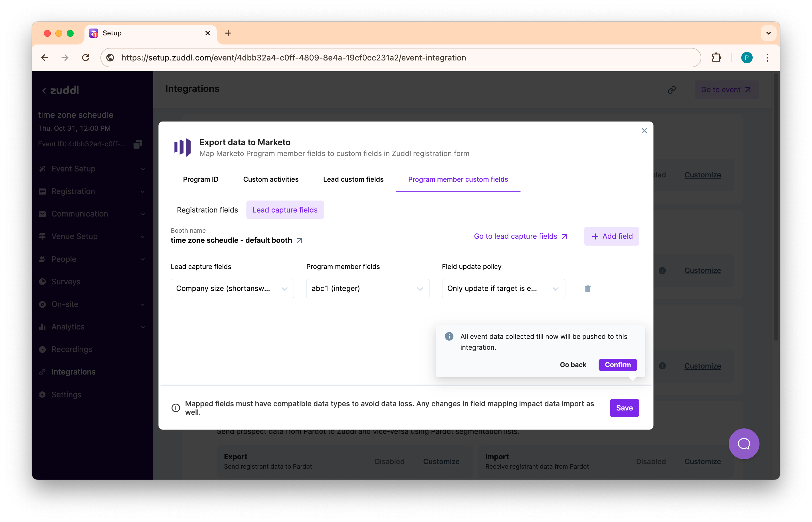The image size is (812, 522).
Task: Click the chat support bubble icon
Action: pos(744,444)
